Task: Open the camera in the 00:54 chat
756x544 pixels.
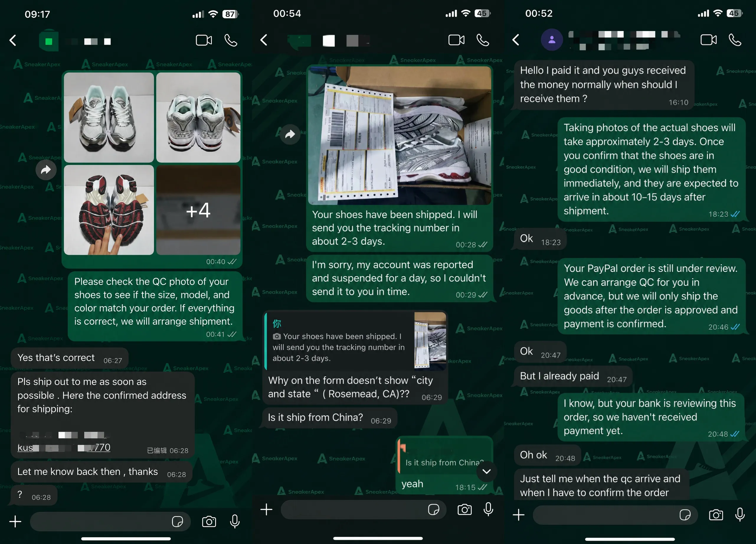Action: click(x=465, y=510)
